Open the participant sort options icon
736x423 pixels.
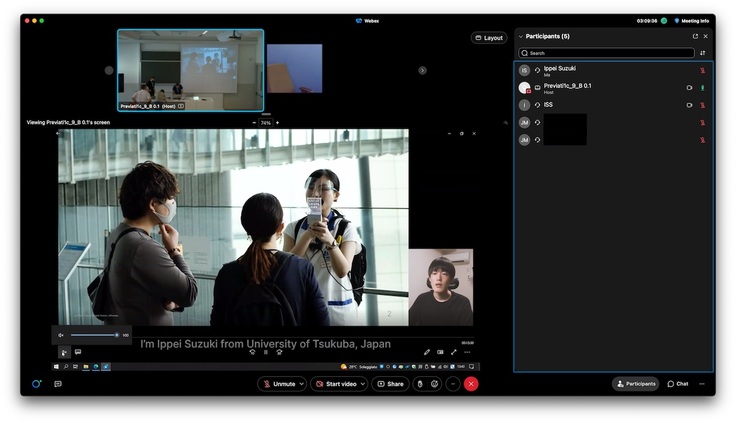[703, 53]
